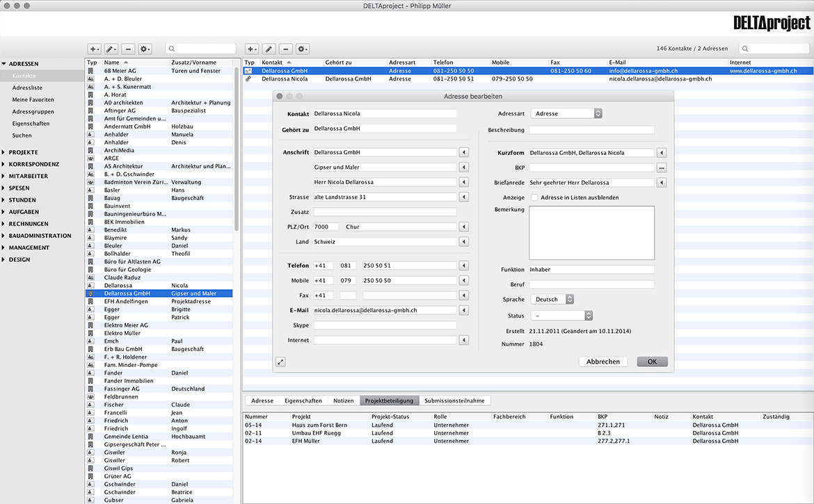Image resolution: width=814 pixels, height=504 pixels.
Task: Click the pencil edit icon above the contact list
Action: (111, 49)
